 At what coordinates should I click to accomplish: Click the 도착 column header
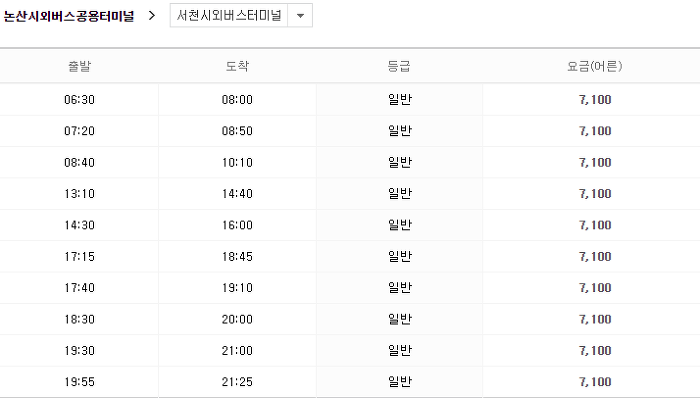237,66
